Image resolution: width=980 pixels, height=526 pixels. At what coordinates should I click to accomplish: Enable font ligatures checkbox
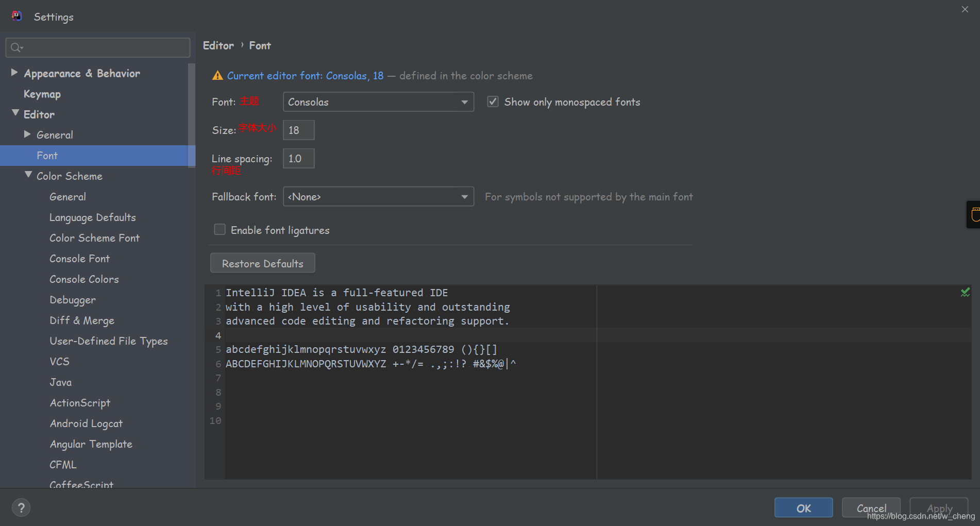click(220, 229)
